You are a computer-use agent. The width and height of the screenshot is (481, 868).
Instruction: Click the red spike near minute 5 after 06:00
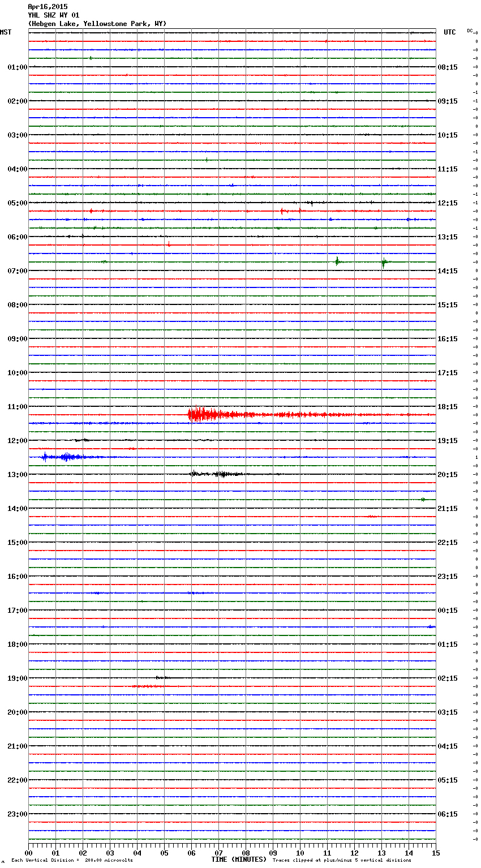point(169,244)
